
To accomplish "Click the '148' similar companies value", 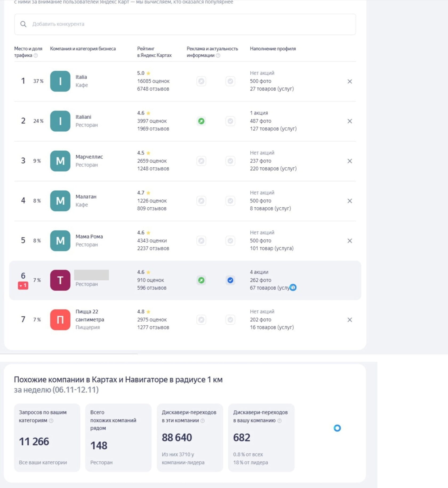I will pyautogui.click(x=99, y=445).
